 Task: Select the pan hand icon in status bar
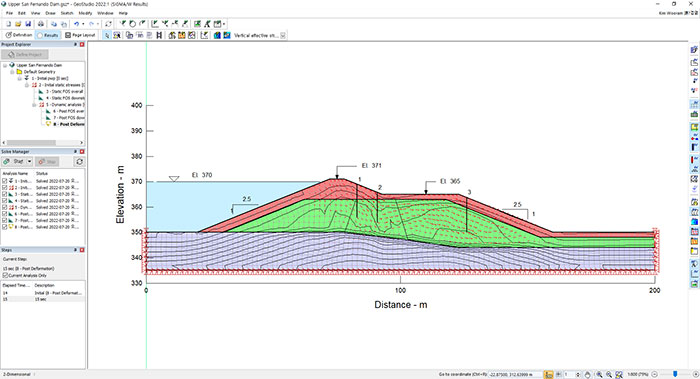[x=588, y=375]
